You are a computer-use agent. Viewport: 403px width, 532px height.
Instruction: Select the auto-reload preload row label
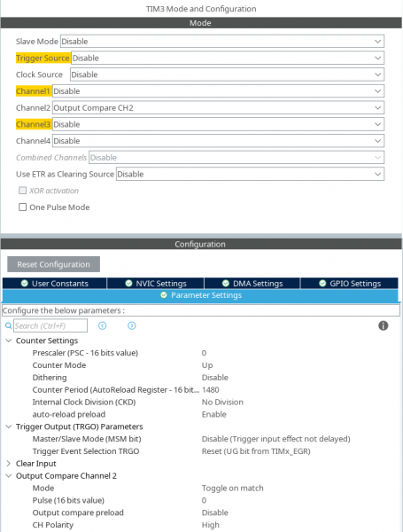69,414
